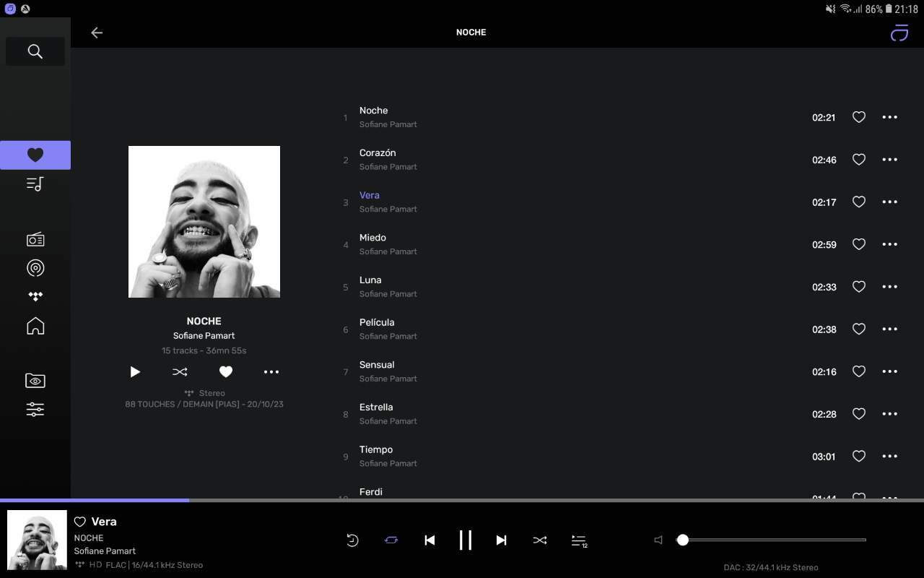This screenshot has height=578, width=924.
Task: Open more options for Miedo track
Action: [889, 244]
